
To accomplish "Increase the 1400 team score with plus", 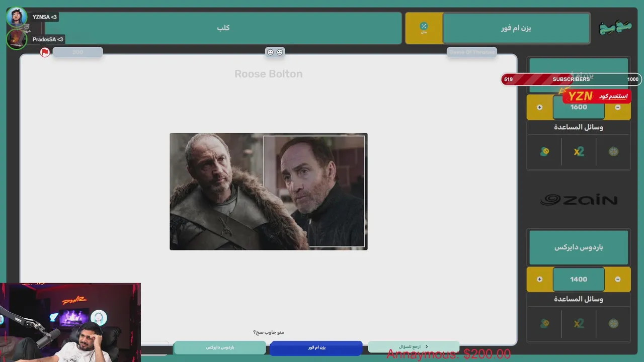I will coord(539,279).
